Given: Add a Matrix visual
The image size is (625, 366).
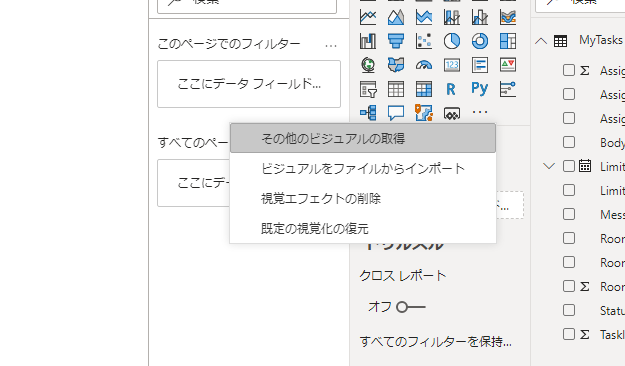Looking at the screenshot, I should point(424,89).
